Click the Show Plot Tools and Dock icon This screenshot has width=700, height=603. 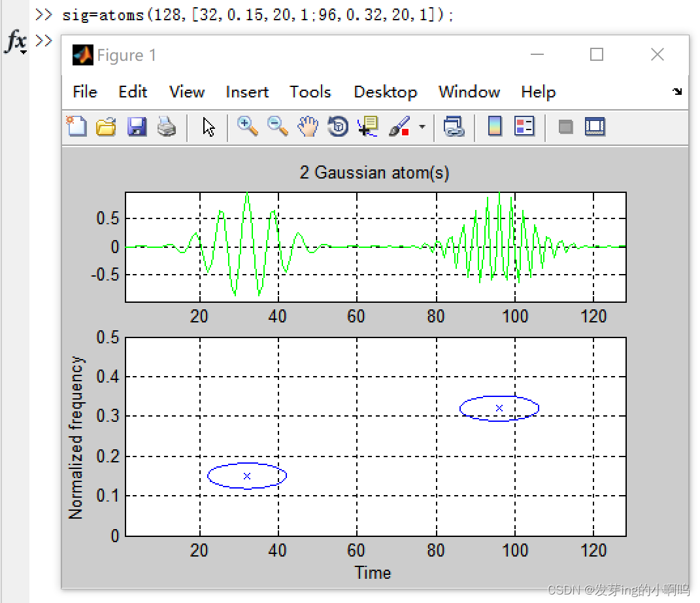coord(595,127)
